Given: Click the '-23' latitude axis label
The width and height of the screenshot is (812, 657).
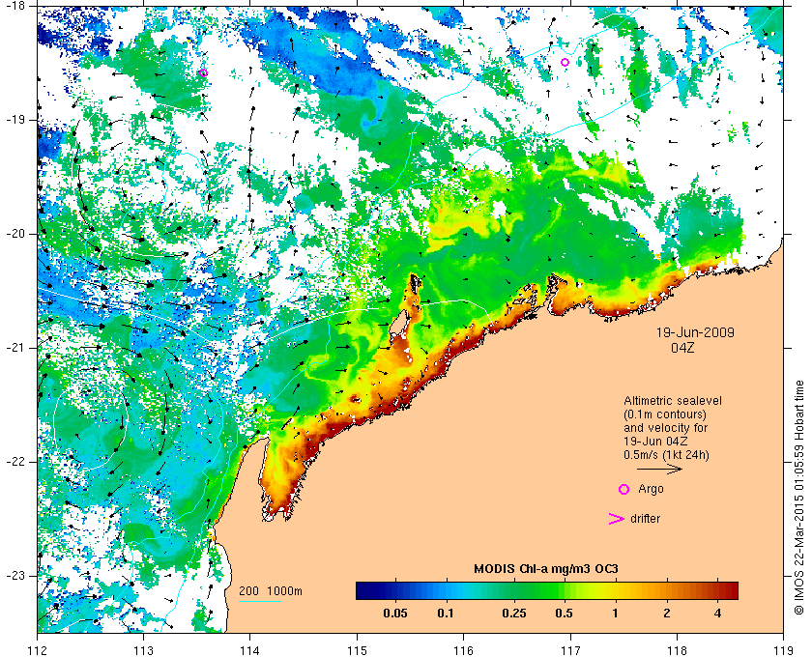Looking at the screenshot, I should tap(14, 576).
